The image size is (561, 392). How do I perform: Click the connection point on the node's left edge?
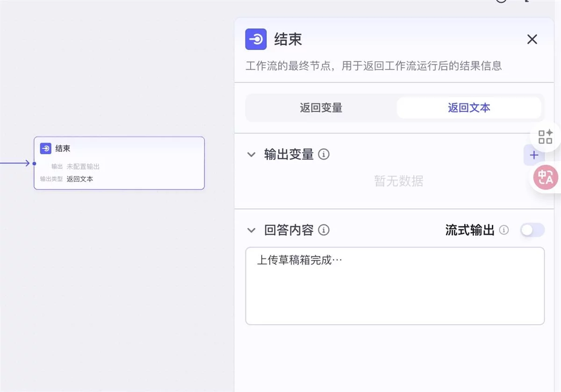pyautogui.click(x=34, y=164)
